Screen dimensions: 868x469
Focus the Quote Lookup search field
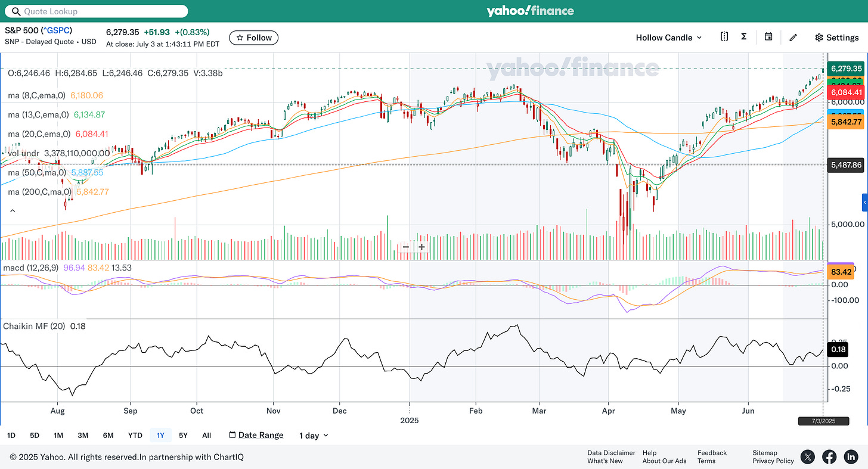pos(96,11)
